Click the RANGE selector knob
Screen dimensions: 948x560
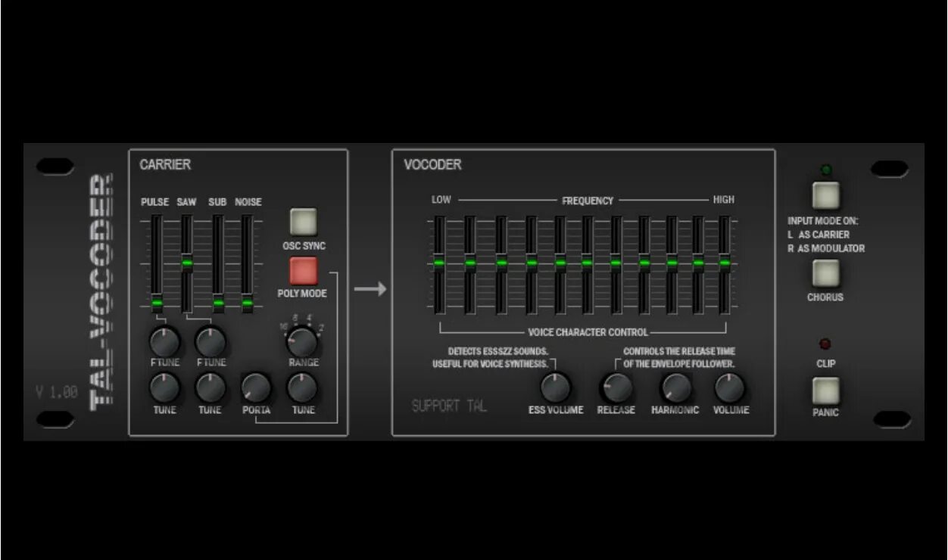pyautogui.click(x=301, y=342)
